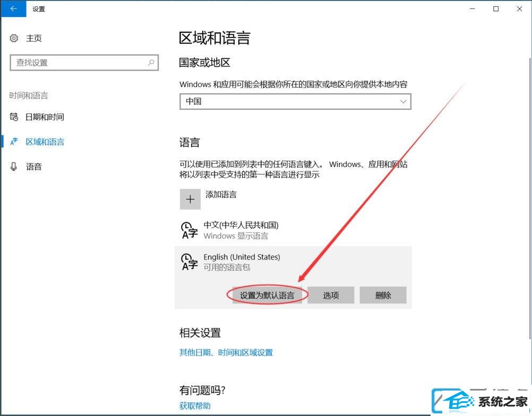Focus the 查找设置 search field

click(x=84, y=63)
